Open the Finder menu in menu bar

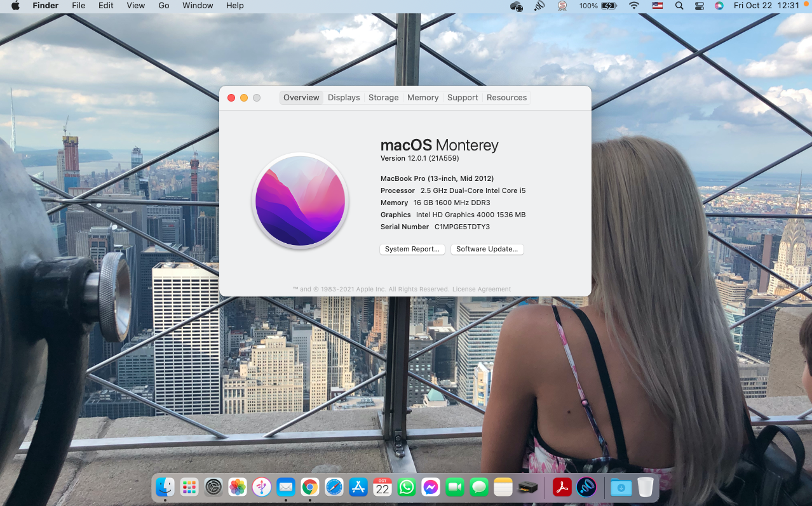[x=46, y=6]
